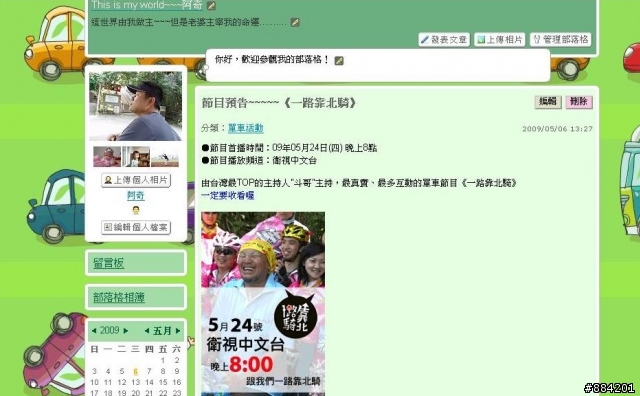Open second small profile thumbnail
The width and height of the screenshot is (640, 396).
136,157
